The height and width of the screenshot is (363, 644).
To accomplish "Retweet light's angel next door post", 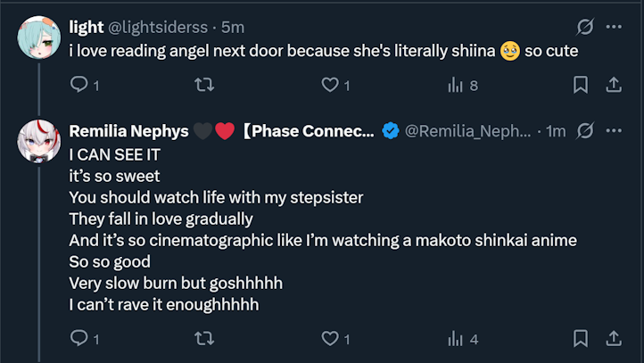I will [x=204, y=85].
